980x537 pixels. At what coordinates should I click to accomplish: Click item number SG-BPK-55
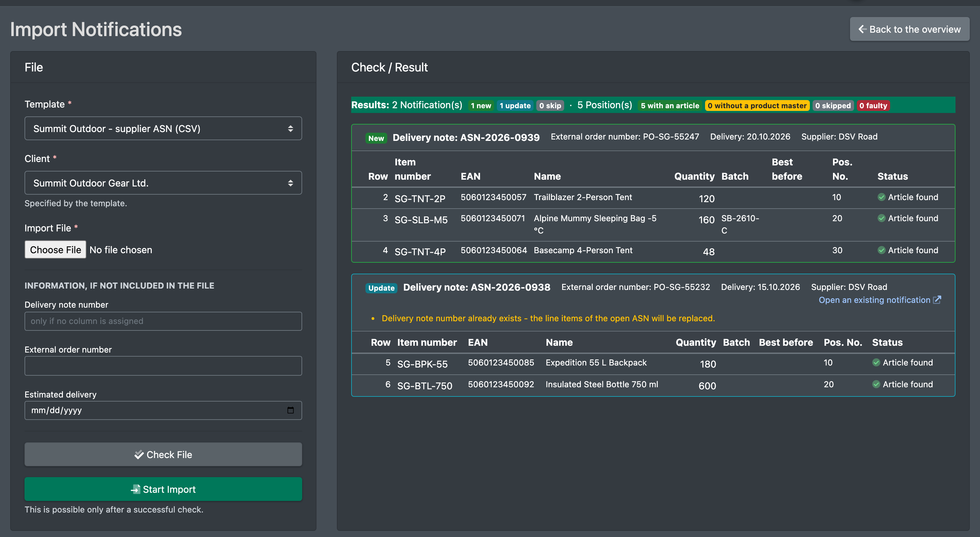(422, 364)
